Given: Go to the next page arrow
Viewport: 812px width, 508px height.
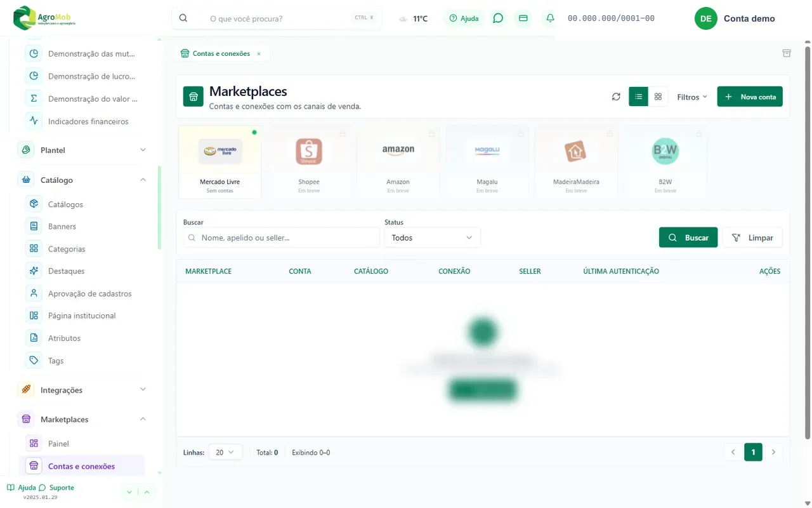Looking at the screenshot, I should click(x=773, y=452).
